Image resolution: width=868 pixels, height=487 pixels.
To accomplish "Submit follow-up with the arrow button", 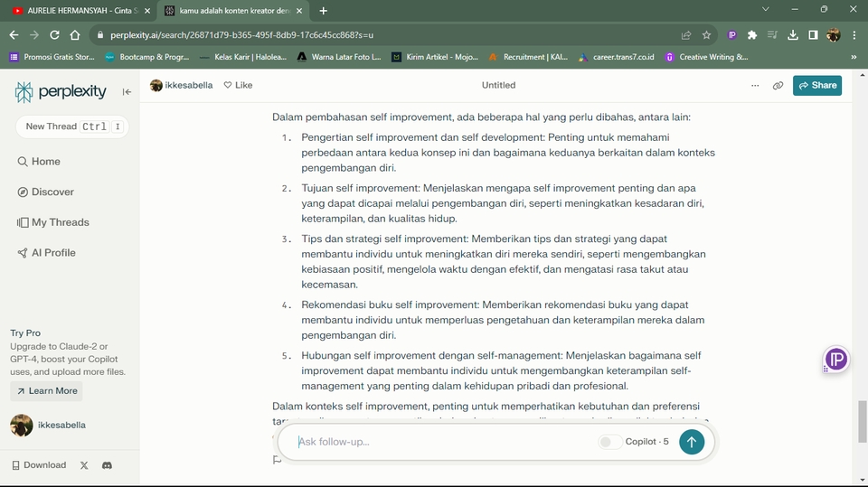I will pyautogui.click(x=692, y=442).
